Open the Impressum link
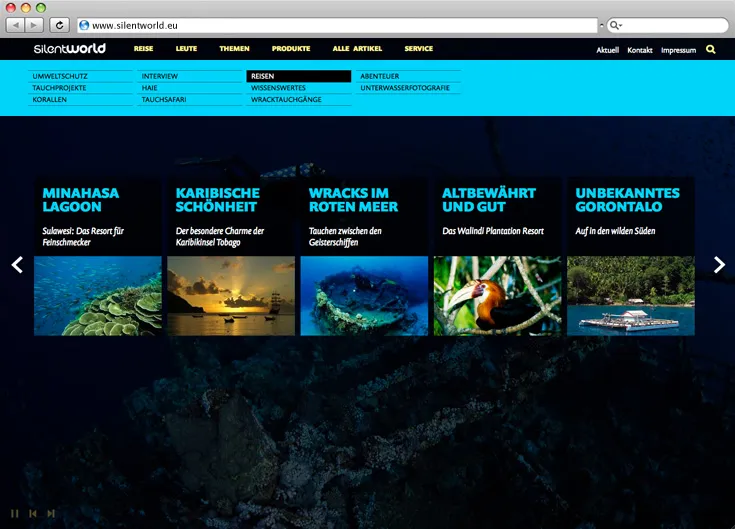 pyautogui.click(x=678, y=50)
